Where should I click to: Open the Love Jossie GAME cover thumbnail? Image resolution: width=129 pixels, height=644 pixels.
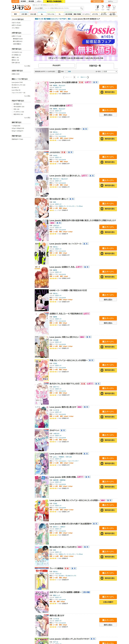(42, 139)
